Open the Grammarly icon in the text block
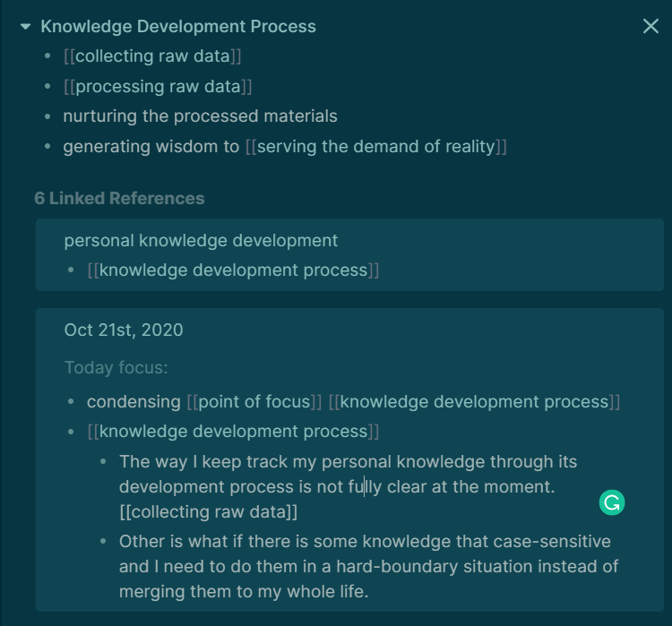This screenshot has width=672, height=626. click(612, 502)
